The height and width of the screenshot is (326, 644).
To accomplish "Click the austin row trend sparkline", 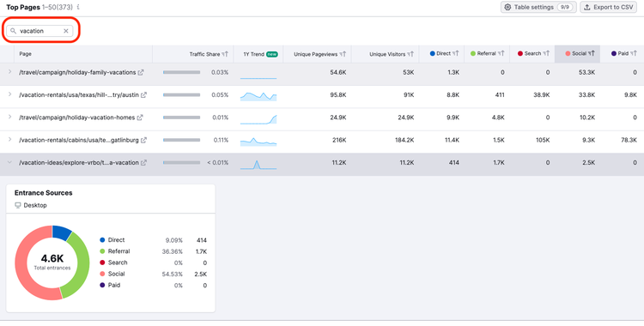I will (258, 96).
